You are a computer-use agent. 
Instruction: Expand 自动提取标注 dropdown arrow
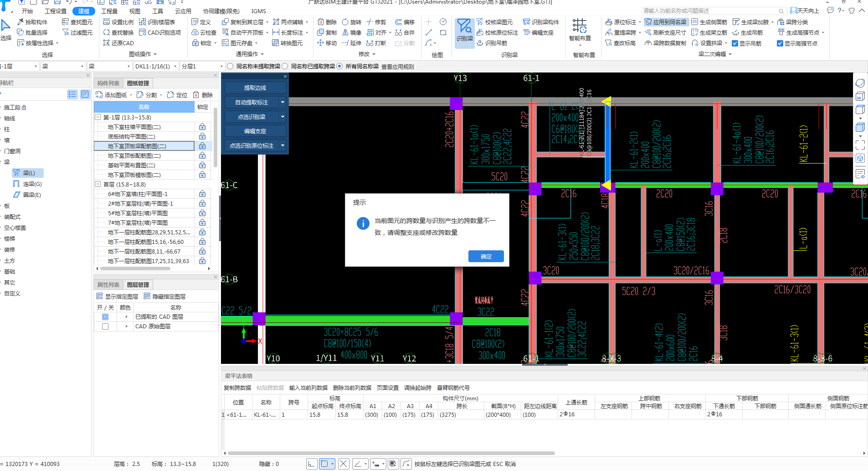pos(282,102)
